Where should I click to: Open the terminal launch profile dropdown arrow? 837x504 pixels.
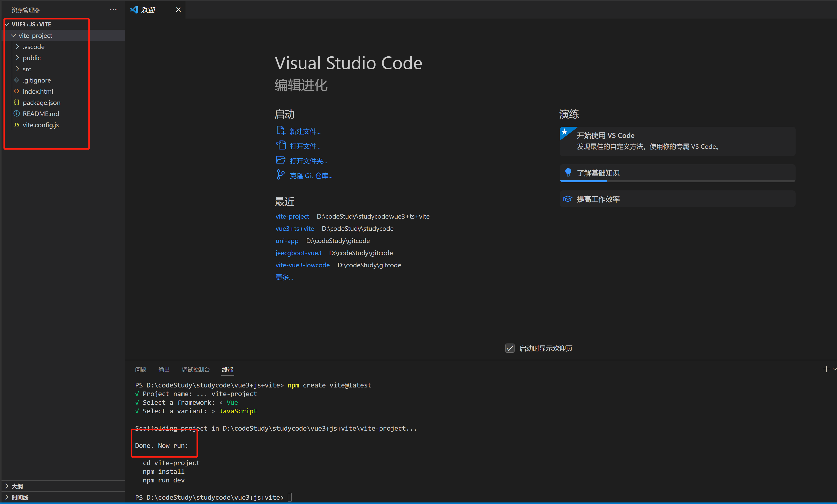pos(834,369)
